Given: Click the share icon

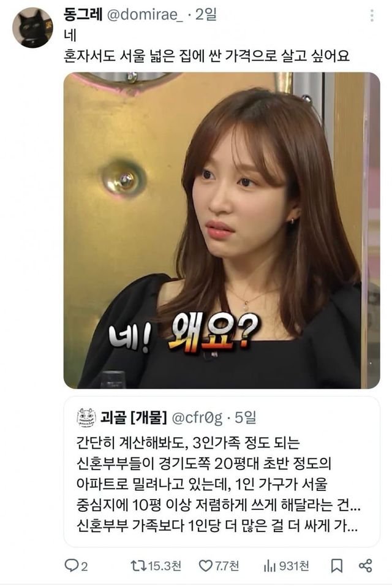Looking at the screenshot, I should click(x=366, y=565).
